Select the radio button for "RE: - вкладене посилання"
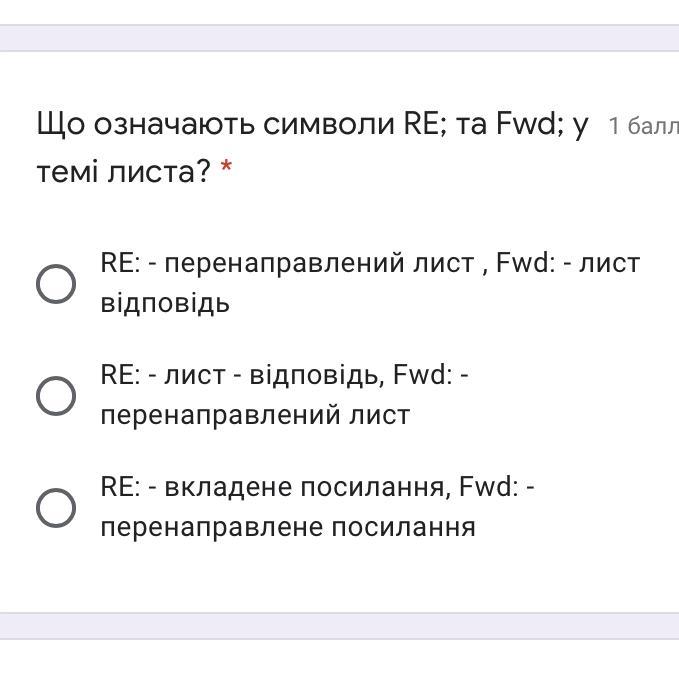The image size is (679, 677). (x=56, y=508)
